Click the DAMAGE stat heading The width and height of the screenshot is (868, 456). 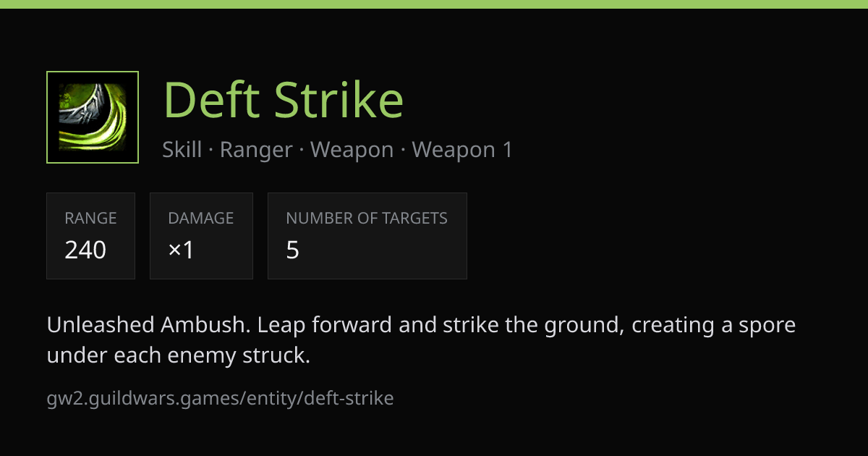(x=201, y=218)
